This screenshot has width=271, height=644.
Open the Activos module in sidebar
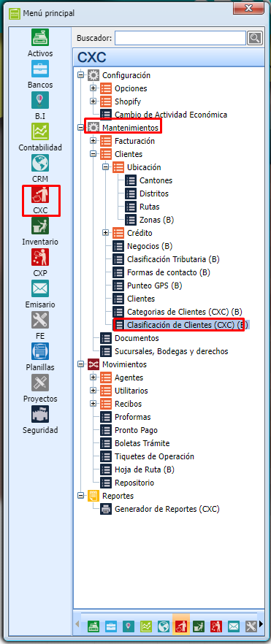pos(40,42)
